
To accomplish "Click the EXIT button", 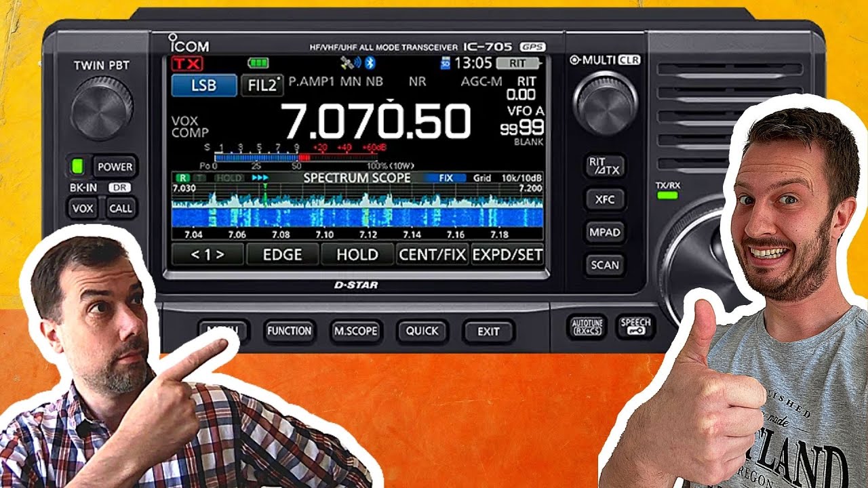I will pyautogui.click(x=488, y=331).
